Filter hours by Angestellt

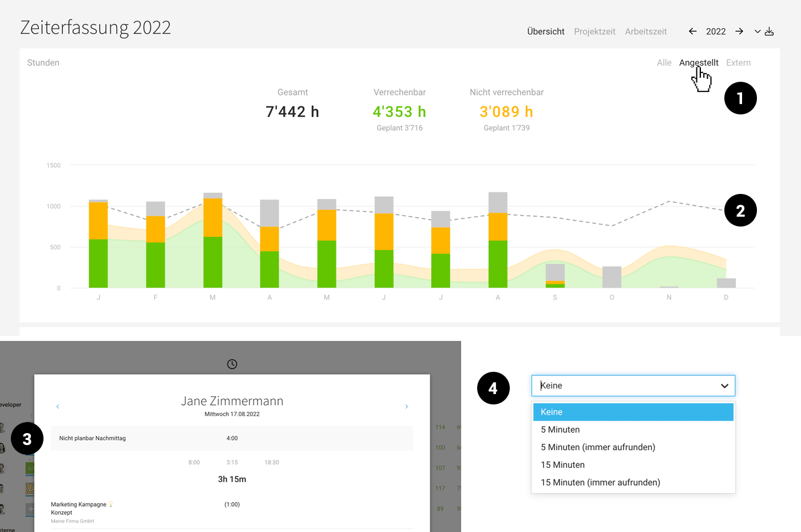click(x=699, y=63)
